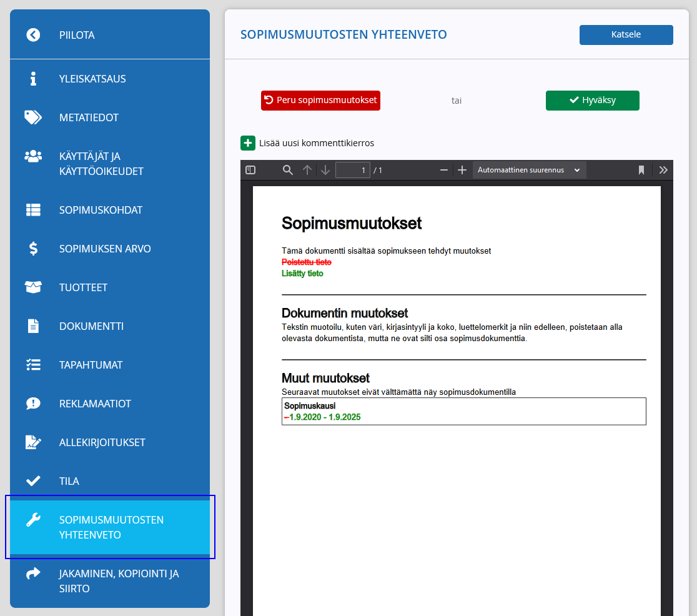
Task: Click the users group icon
Action: pos(33,156)
